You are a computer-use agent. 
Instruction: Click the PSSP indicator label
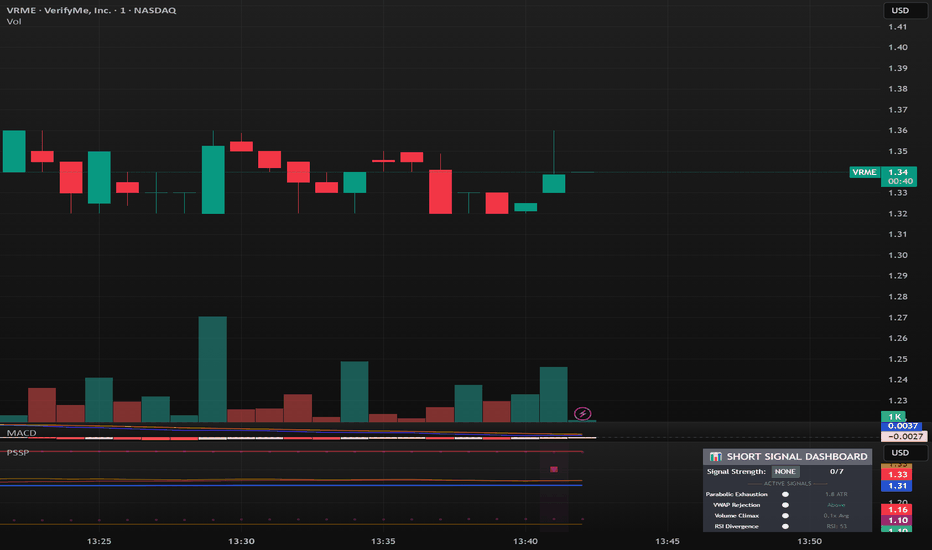click(18, 452)
